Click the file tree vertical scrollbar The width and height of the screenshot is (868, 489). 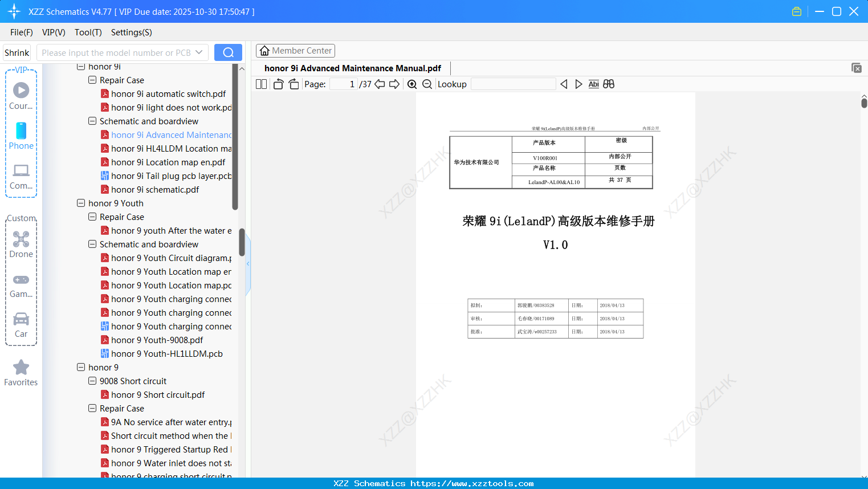[242, 242]
